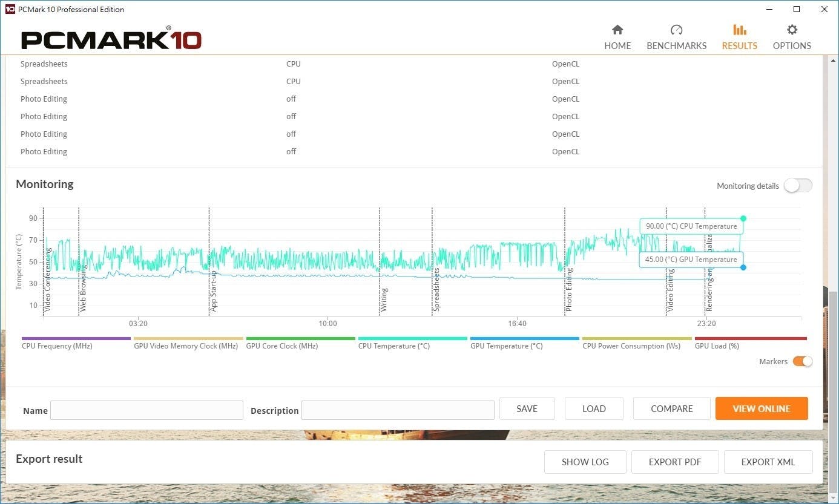Click PCMark 10 title bar app icon

point(10,9)
